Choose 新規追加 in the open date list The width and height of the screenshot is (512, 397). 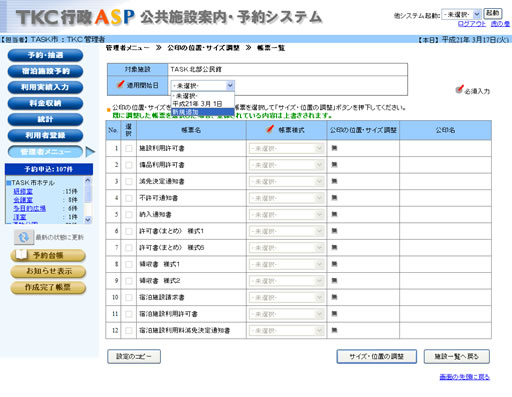[203, 112]
